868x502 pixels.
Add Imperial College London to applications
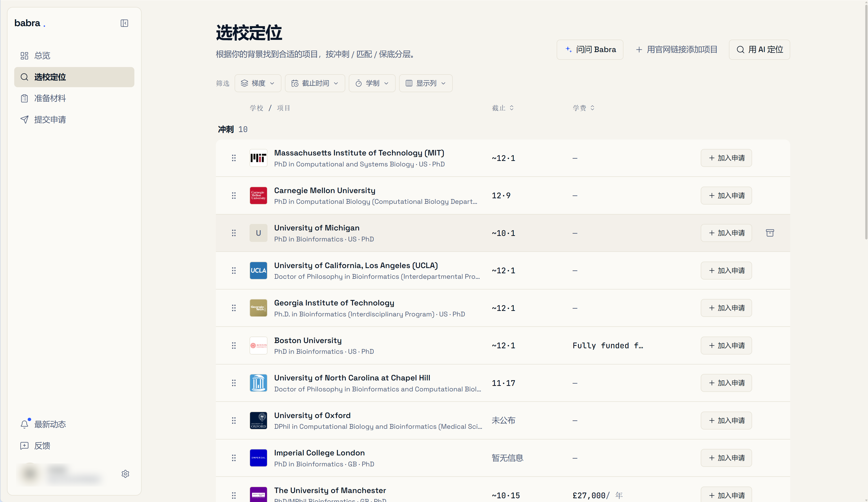coord(726,458)
